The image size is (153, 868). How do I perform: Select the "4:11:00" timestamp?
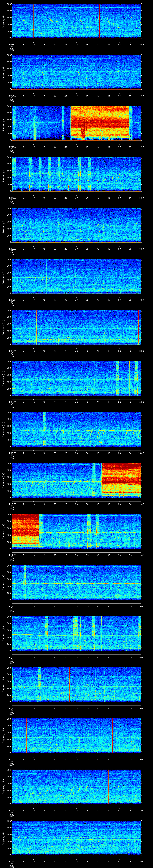12,555
